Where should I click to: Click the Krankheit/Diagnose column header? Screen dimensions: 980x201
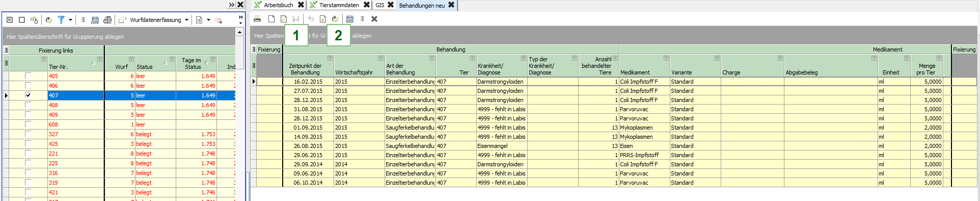tap(502, 66)
